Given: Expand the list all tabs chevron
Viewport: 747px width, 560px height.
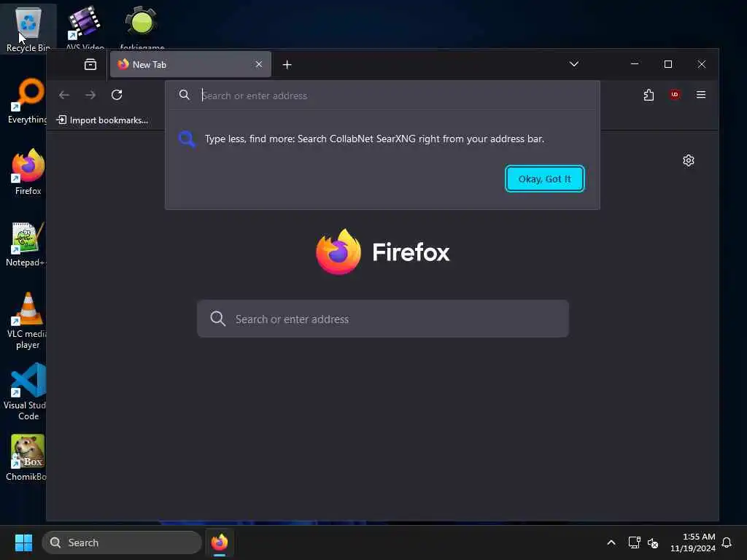Looking at the screenshot, I should pyautogui.click(x=574, y=64).
